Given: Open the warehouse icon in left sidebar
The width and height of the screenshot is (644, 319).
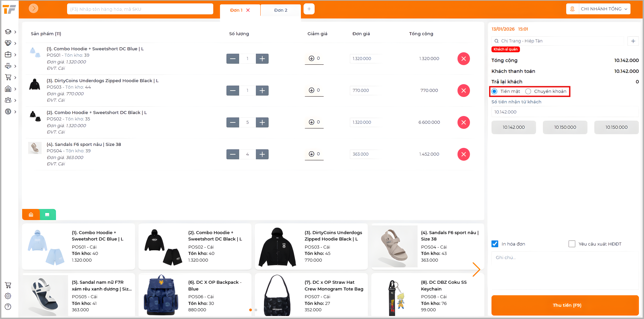Looking at the screenshot, I should [x=8, y=89].
